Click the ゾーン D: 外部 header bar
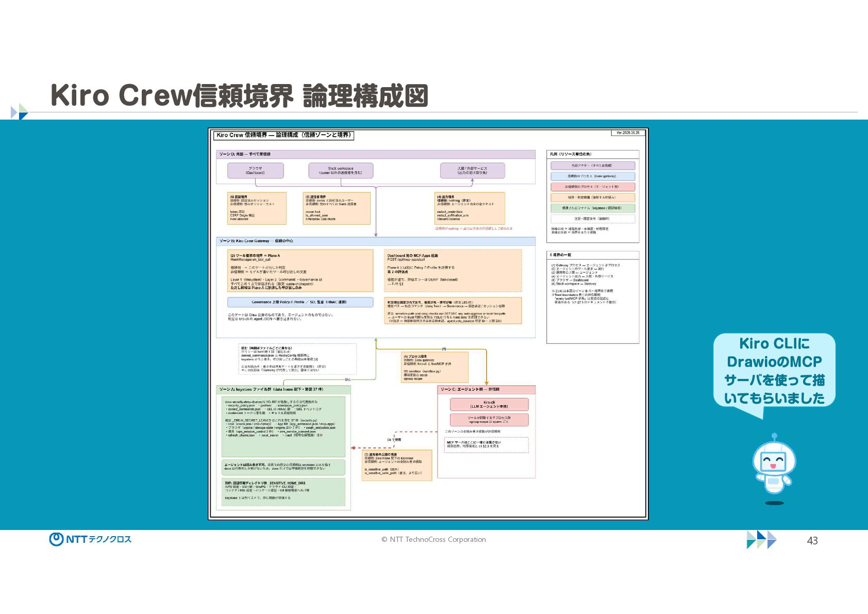This screenshot has height=614, width=868. (x=376, y=154)
